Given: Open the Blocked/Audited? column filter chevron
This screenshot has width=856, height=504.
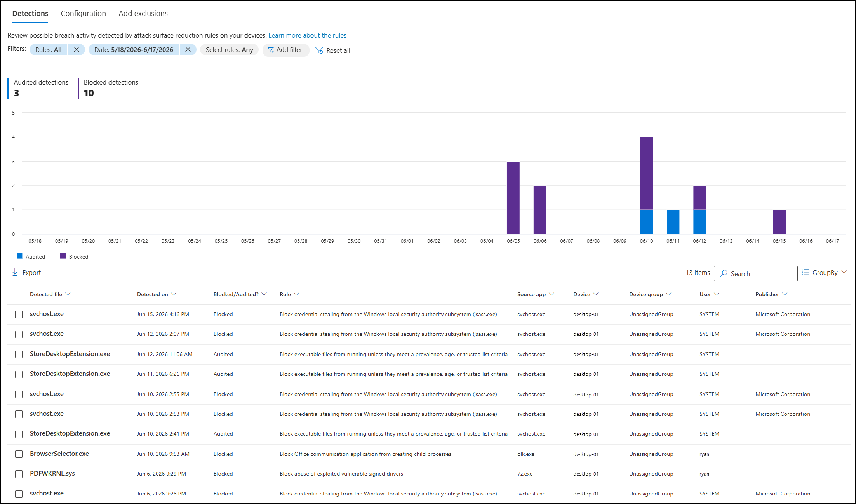Looking at the screenshot, I should point(264,294).
